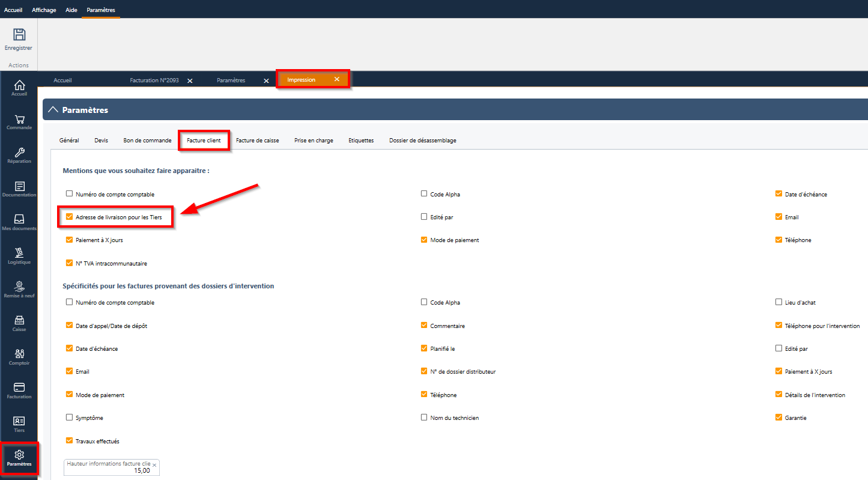This screenshot has width=868, height=480.
Task: Open the Général settings tab
Action: pos(69,141)
